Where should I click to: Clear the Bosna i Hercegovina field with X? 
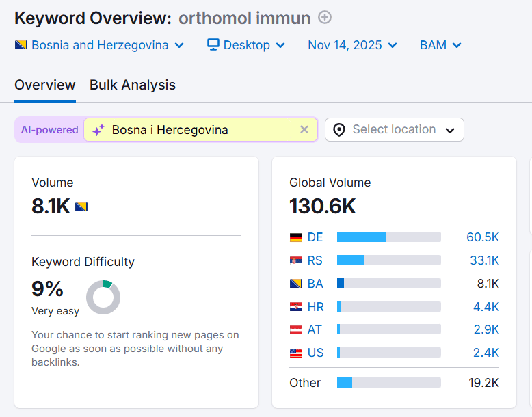[304, 130]
